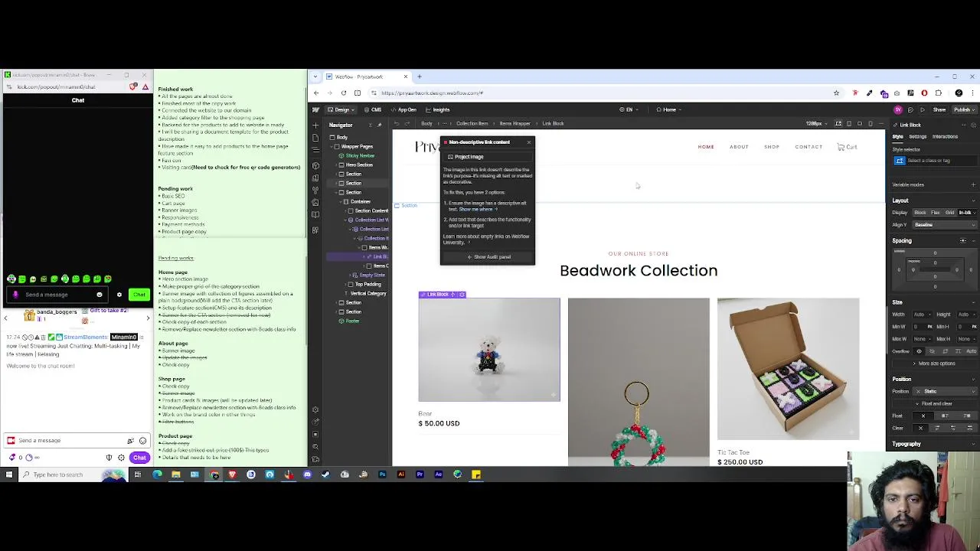
Task: Open File Explorer in the taskbar
Action: tap(175, 474)
